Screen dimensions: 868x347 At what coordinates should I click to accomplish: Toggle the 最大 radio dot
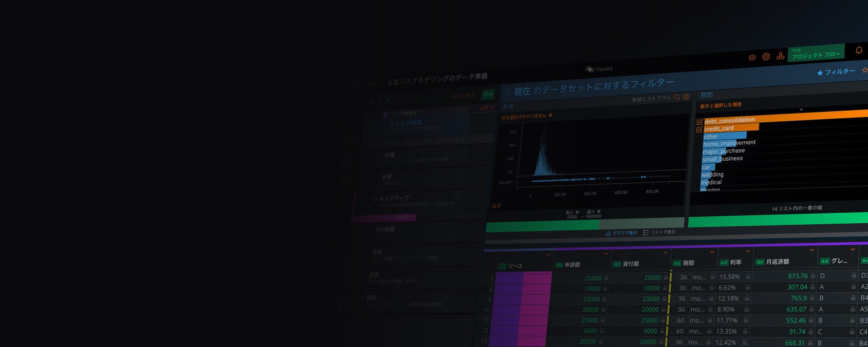pos(599,211)
